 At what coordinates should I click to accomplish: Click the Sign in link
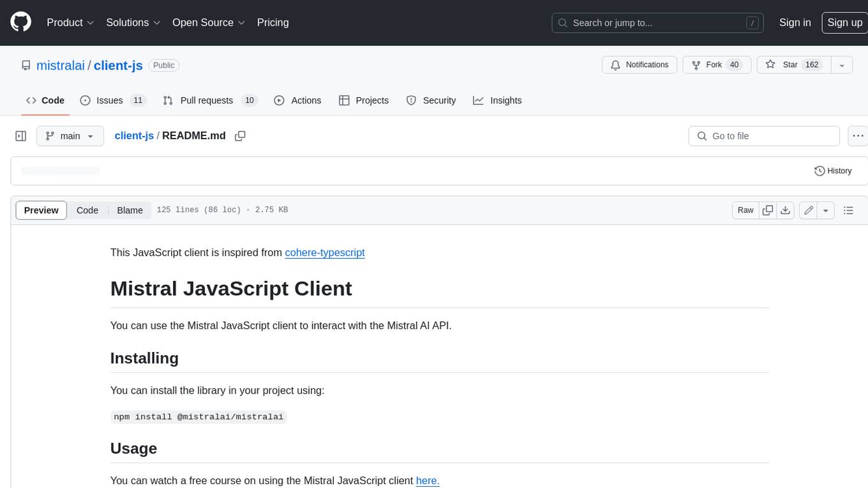pyautogui.click(x=795, y=22)
